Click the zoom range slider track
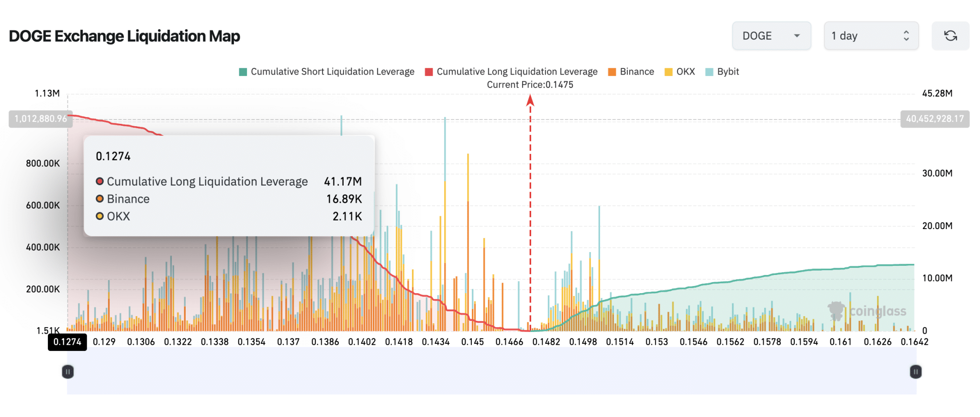Viewport: 980px width, 417px height. point(491,372)
